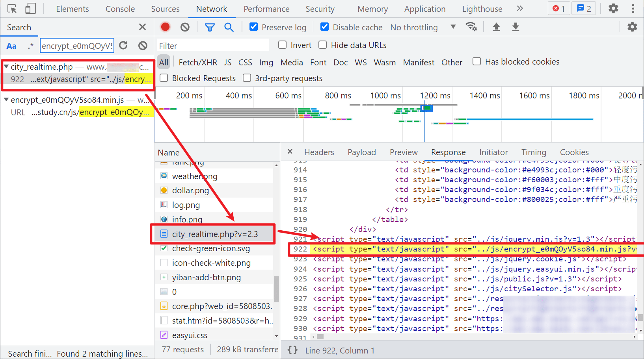The width and height of the screenshot is (644, 359).
Task: Filter requests by CSS type
Action: click(245, 62)
